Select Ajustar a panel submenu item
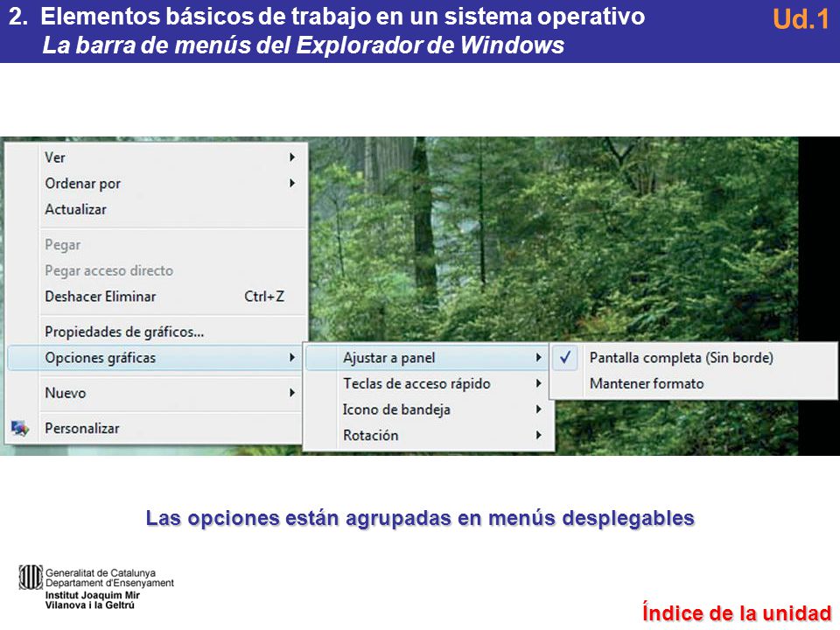 click(429, 357)
